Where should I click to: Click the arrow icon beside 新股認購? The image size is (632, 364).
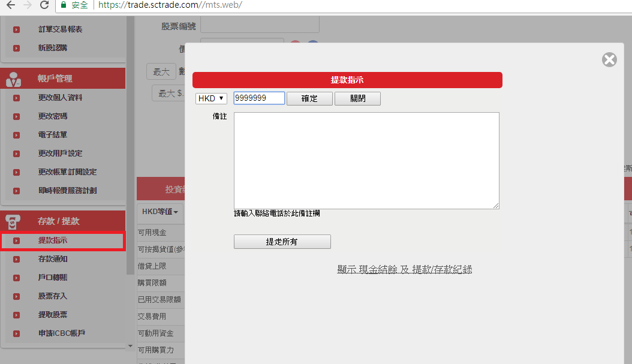pyautogui.click(x=16, y=48)
